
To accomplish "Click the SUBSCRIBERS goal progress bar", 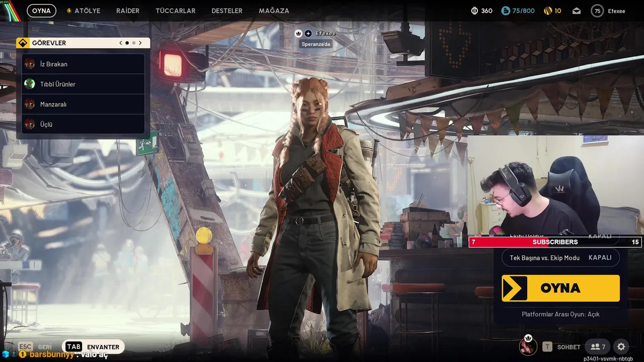I will pos(555,242).
